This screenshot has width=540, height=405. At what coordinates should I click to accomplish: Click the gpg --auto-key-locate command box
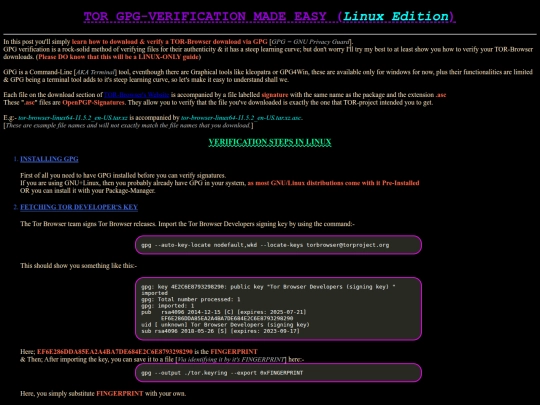pos(278,245)
